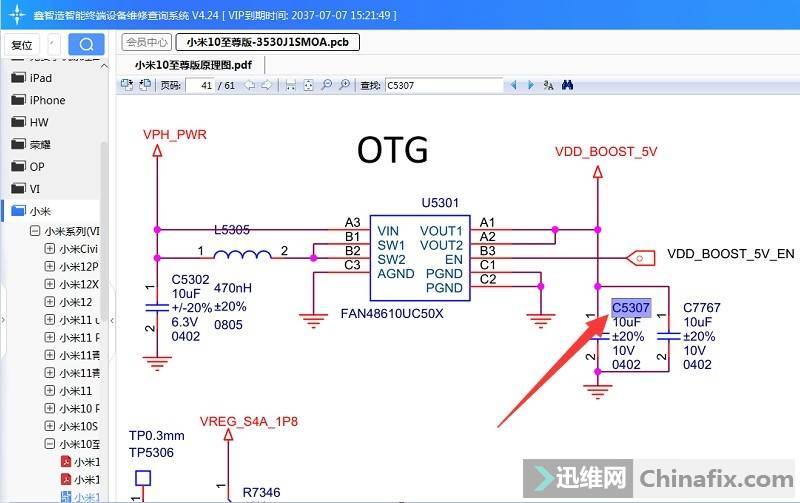Jump to the next search result arrow
The height and width of the screenshot is (503, 800).
point(532,86)
